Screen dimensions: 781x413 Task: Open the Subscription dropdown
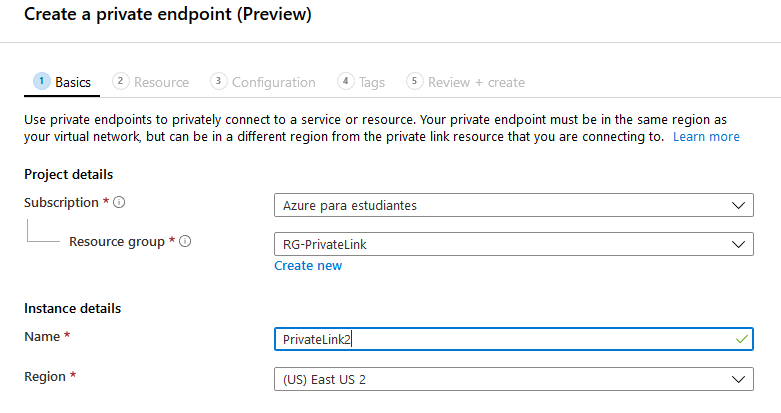(514, 205)
